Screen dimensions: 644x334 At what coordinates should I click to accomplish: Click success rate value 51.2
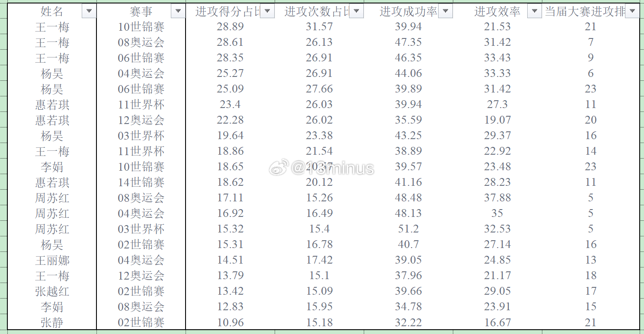408,229
